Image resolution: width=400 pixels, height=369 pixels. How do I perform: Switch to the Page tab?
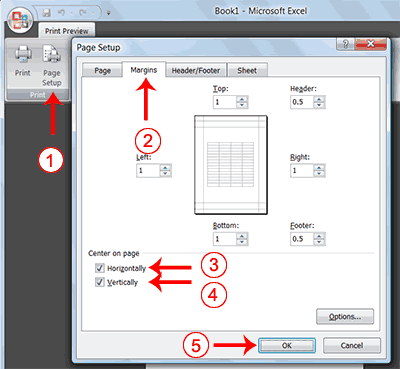pyautogui.click(x=102, y=70)
